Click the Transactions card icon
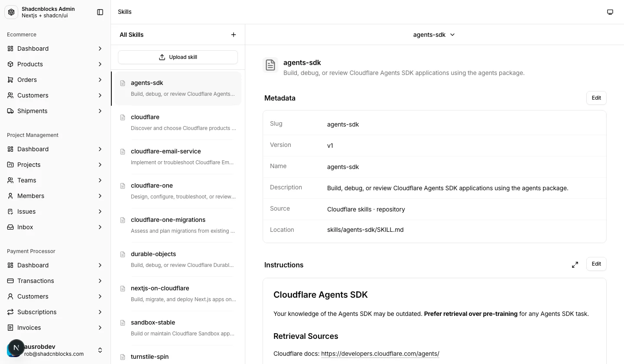The height and width of the screenshot is (364, 624). coord(10,281)
